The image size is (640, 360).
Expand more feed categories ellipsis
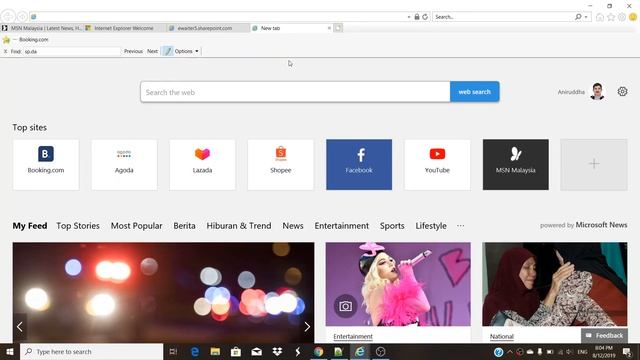460,226
